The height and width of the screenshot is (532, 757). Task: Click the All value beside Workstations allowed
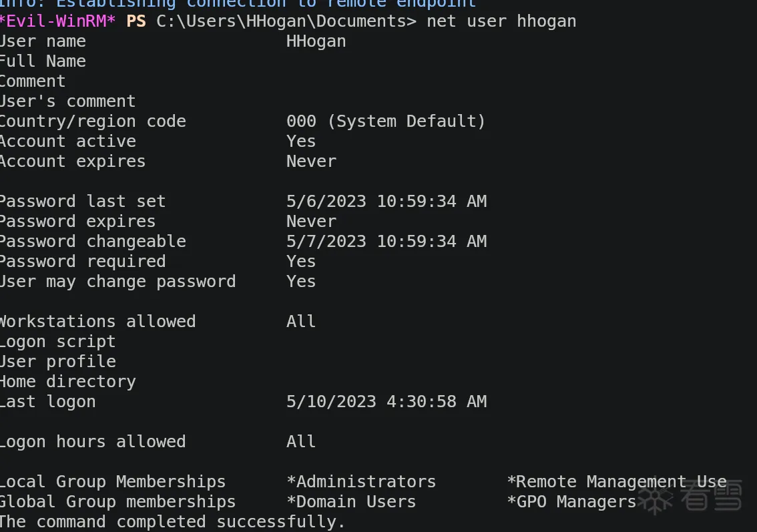pyautogui.click(x=301, y=322)
